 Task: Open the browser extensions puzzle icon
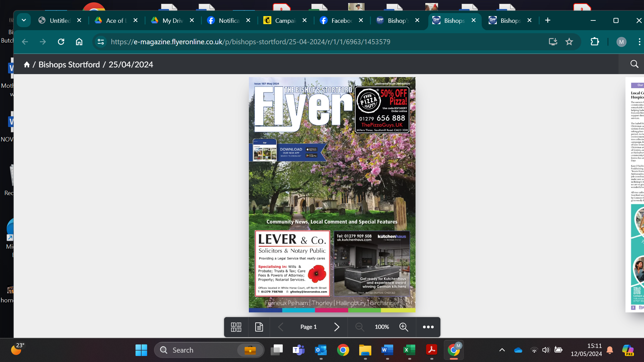coord(595,42)
